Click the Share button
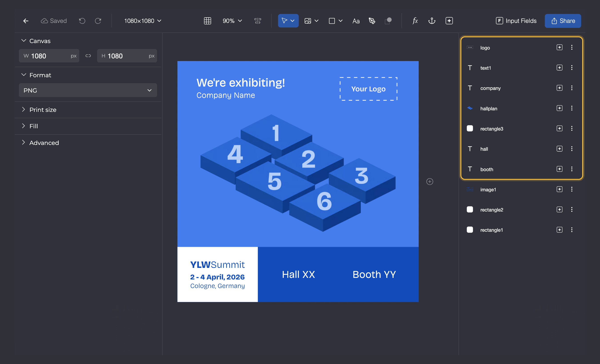Image resolution: width=600 pixels, height=364 pixels. click(x=563, y=21)
